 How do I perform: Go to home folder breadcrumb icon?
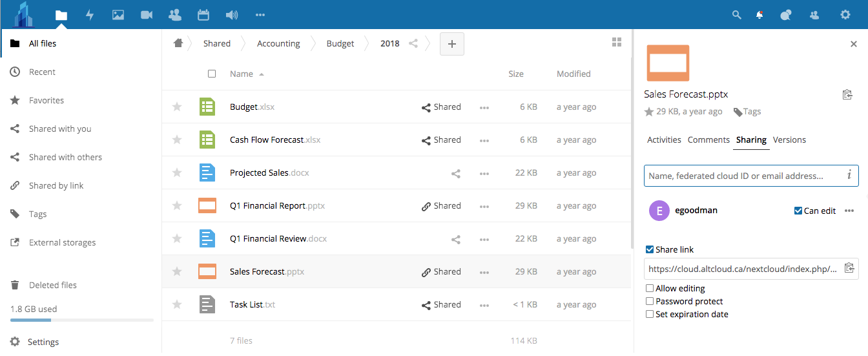[178, 43]
